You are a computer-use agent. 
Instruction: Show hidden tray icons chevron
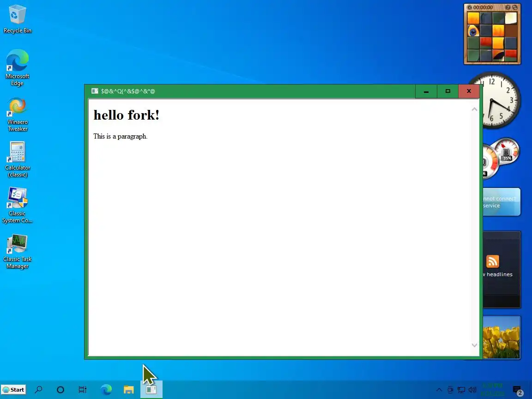tap(439, 389)
